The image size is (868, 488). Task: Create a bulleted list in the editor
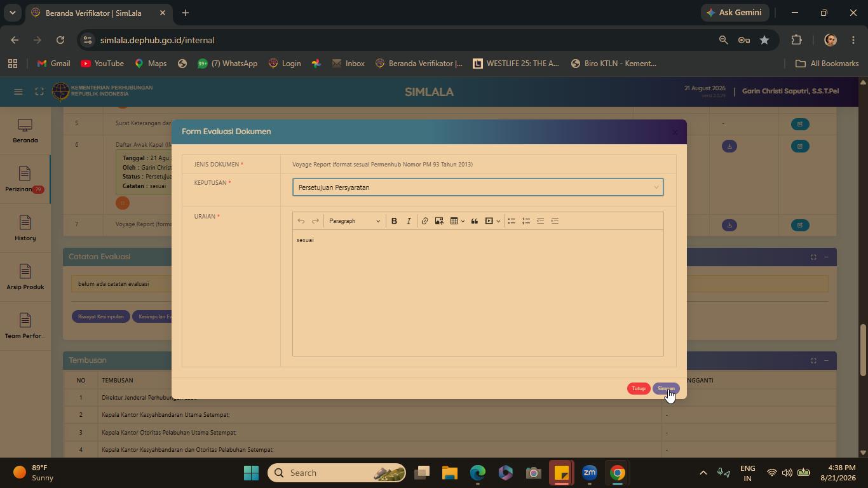click(512, 221)
